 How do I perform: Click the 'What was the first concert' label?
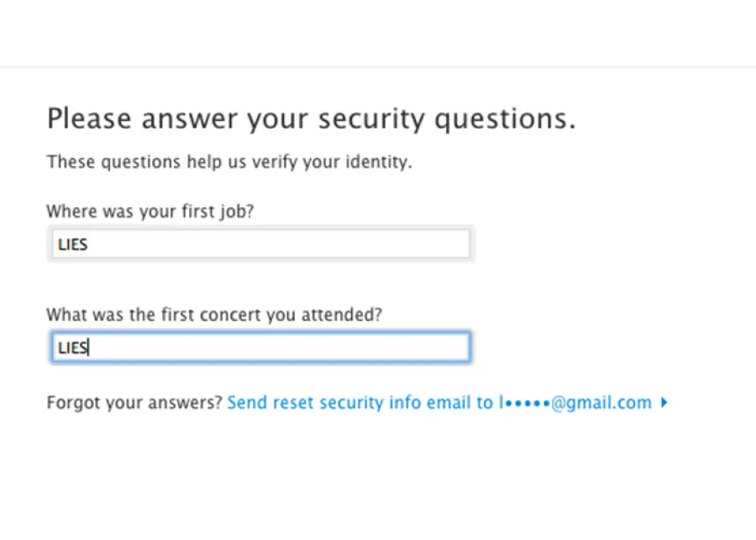pyautogui.click(x=214, y=314)
